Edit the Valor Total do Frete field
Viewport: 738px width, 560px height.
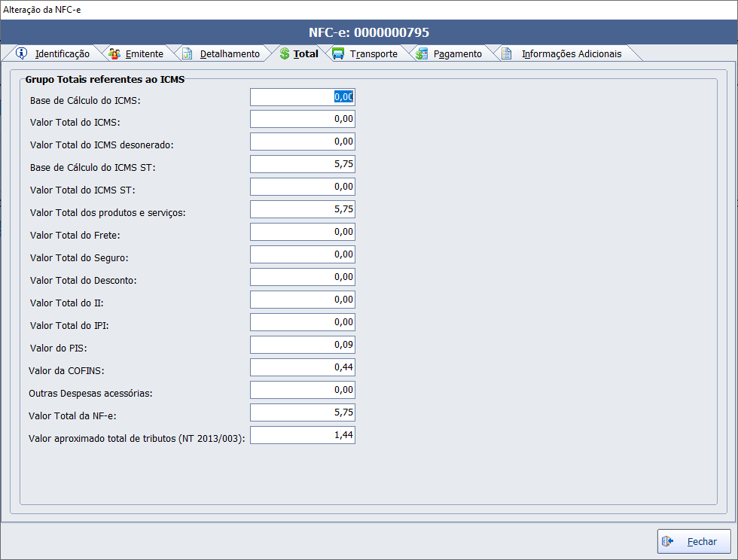[302, 232]
